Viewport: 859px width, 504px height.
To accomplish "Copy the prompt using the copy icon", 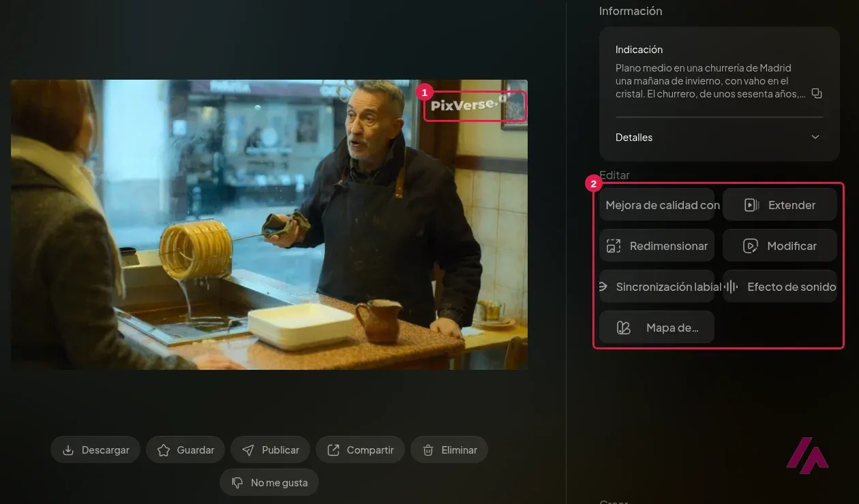I will (817, 94).
